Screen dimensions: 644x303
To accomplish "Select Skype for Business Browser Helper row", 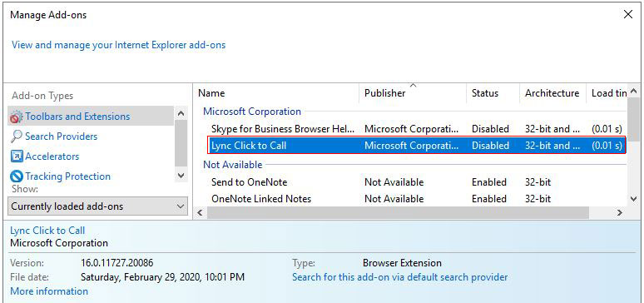I will tap(417, 129).
